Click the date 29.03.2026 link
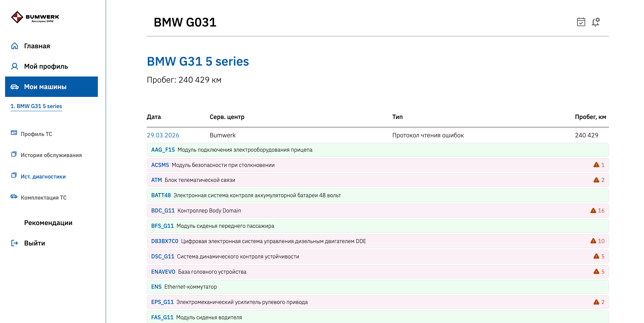 163,135
